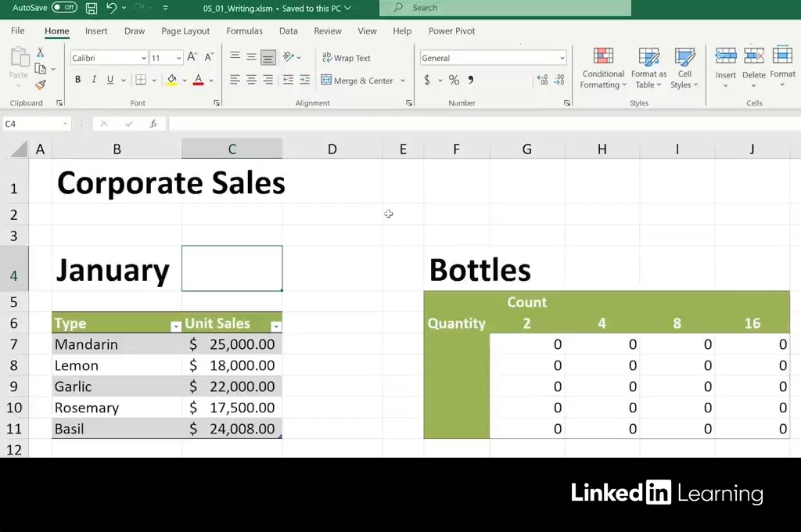
Task: Toggle Underline formatting
Action: click(x=110, y=80)
